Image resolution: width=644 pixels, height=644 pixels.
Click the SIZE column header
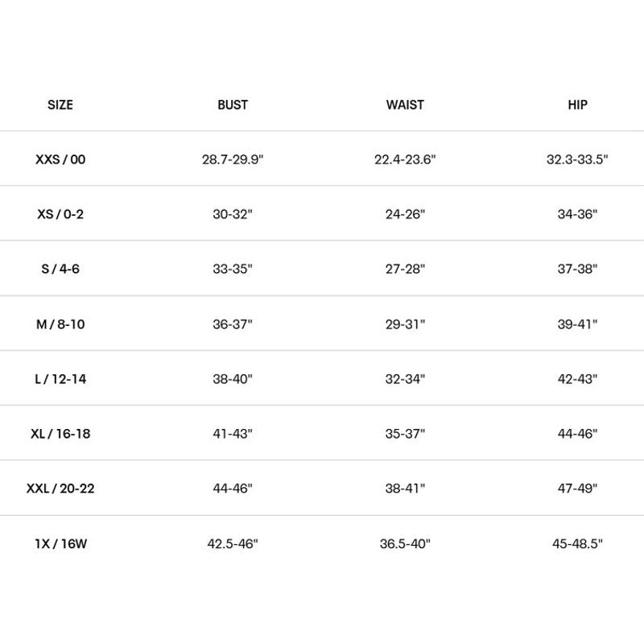(x=60, y=105)
